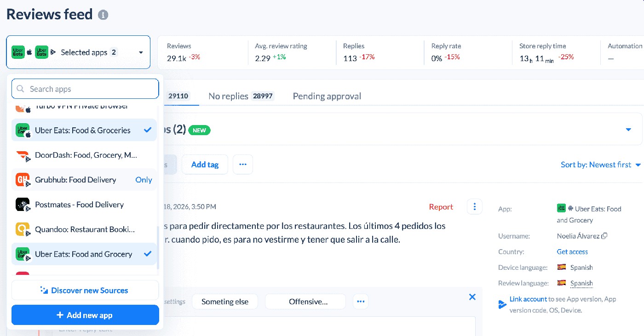Image resolution: width=644 pixels, height=336 pixels.
Task: Click the Google Play icon beside Link account
Action: [x=502, y=304]
